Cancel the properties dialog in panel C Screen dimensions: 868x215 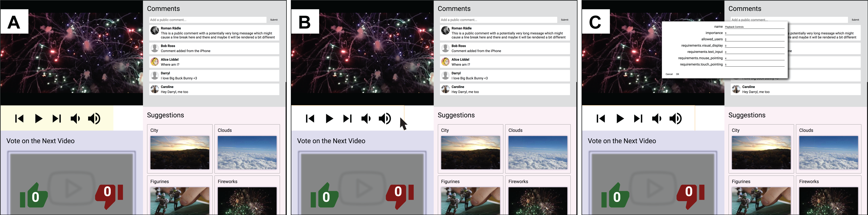669,74
